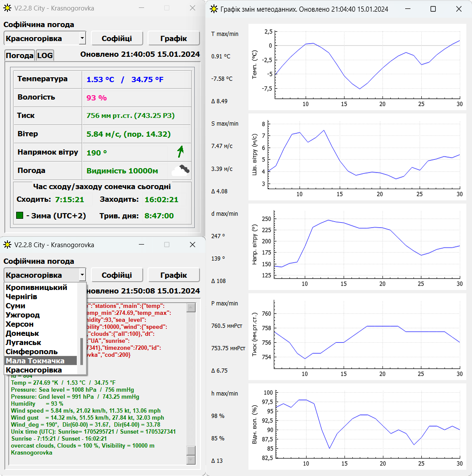The height and width of the screenshot is (476, 472).
Task: Click max pressure value 760.5 ммРст
Action: (227, 326)
